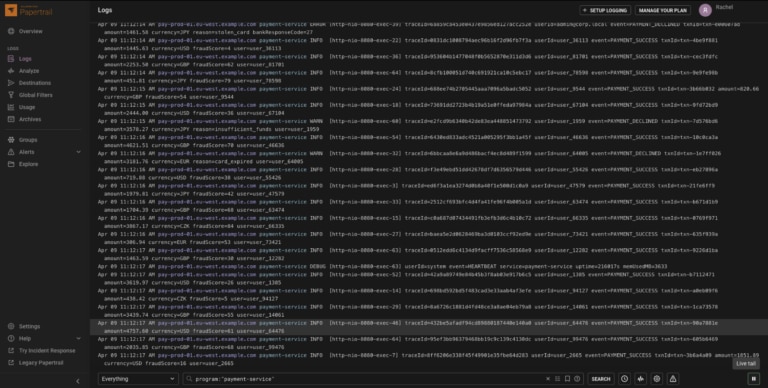Click the Try Incident Response link
768x388 pixels.
pyautogui.click(x=47, y=351)
